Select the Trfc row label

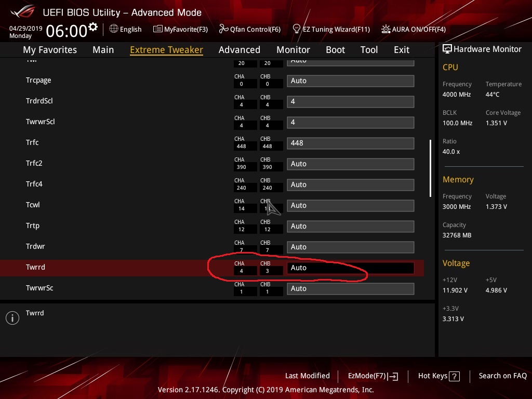coord(32,142)
